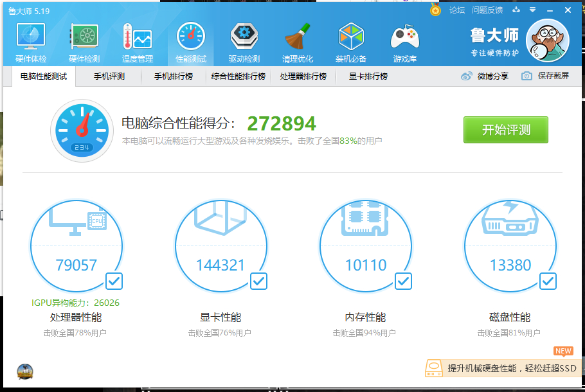Viewport: 585px width, 392px height.
Task: Click the memory performance circle 10110
Action: 366,245
